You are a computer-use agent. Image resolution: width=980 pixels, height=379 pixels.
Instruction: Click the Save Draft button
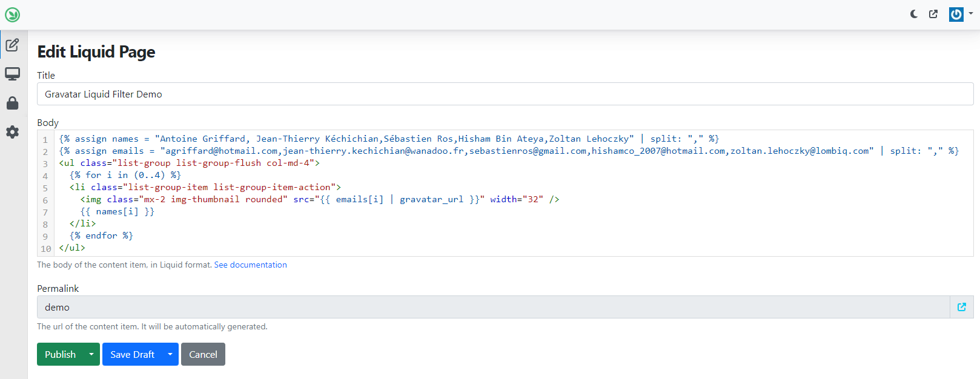(x=132, y=354)
